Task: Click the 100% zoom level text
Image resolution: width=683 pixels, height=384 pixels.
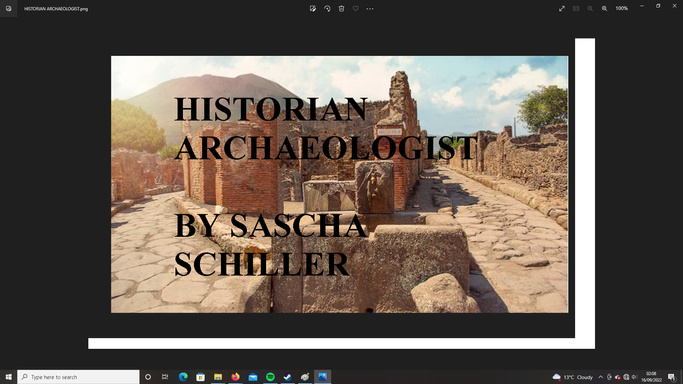Action: coord(622,8)
